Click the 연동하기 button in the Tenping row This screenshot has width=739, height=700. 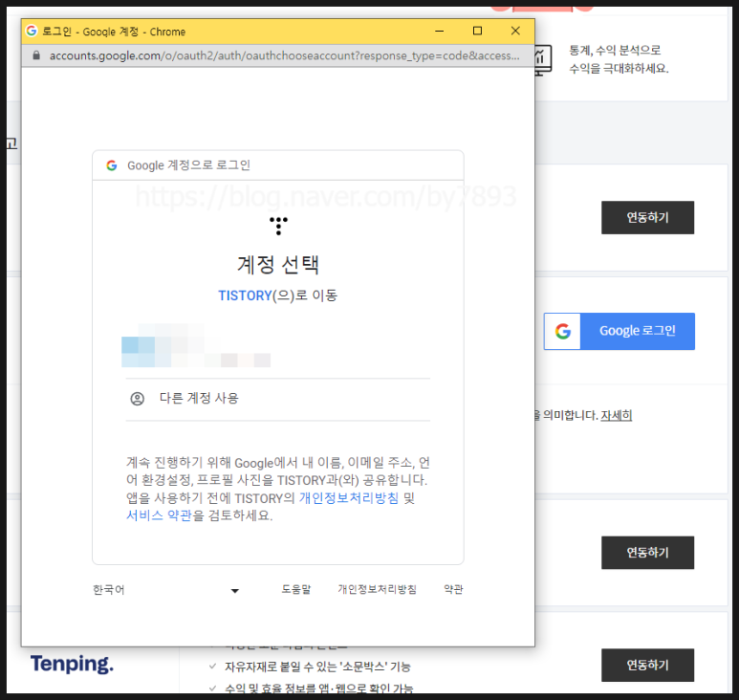tap(647, 666)
